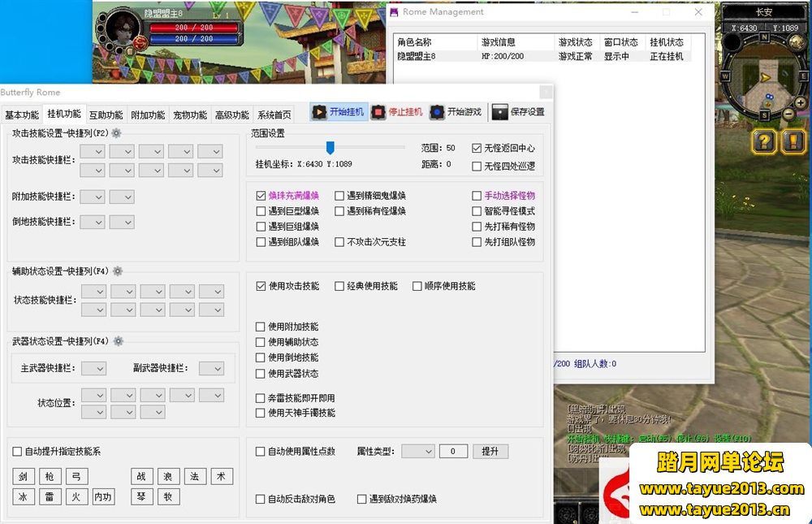Open first 攻击技能快捷栏 dropdown in top row
The width and height of the screenshot is (812, 524).
coord(93,152)
